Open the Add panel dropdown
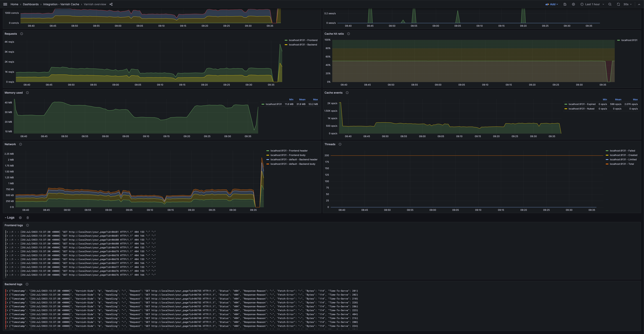Viewport: 644px width, 334px height. click(552, 4)
